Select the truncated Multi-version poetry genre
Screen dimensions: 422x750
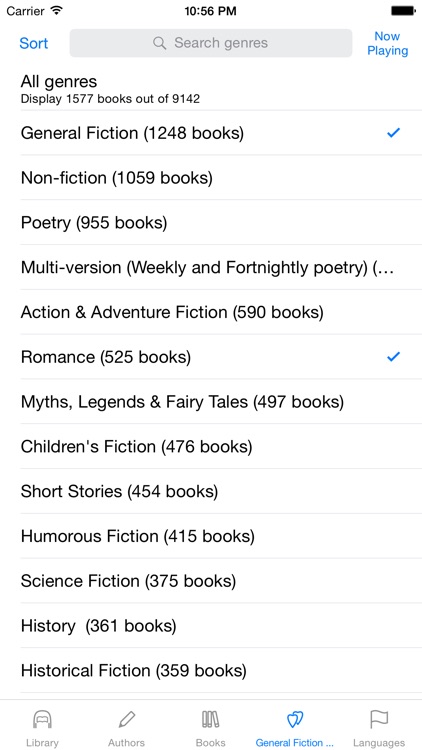[211, 267]
